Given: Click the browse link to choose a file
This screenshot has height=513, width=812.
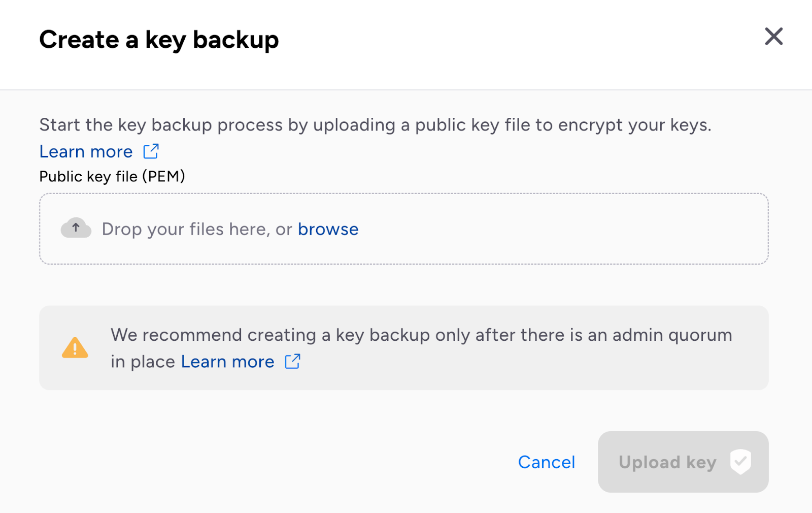Looking at the screenshot, I should point(328,229).
